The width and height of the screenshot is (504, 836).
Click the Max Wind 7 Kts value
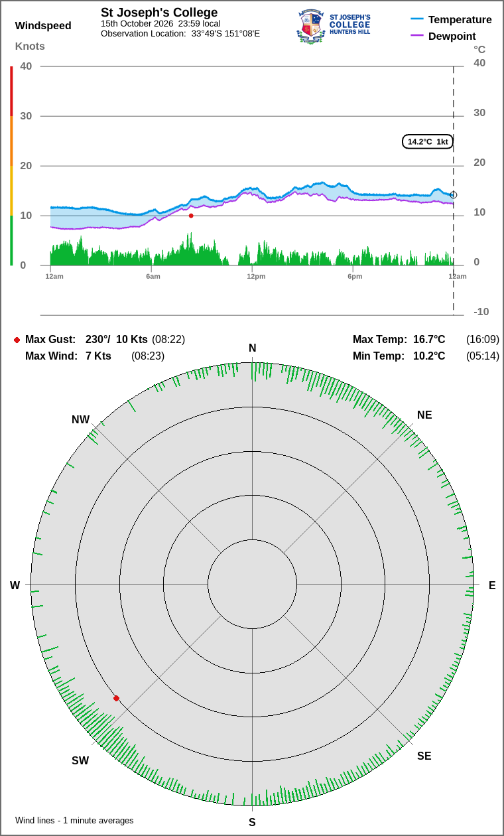tap(98, 356)
